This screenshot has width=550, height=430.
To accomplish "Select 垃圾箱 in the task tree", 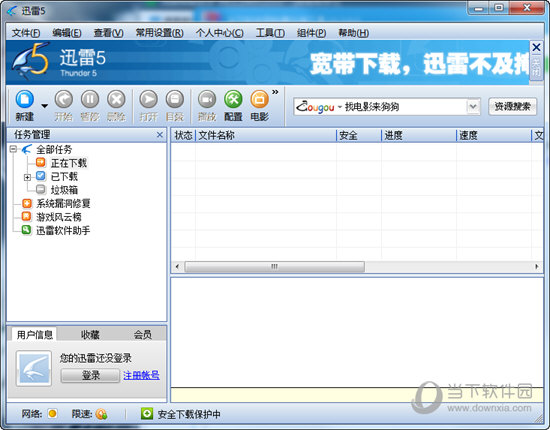I will tap(64, 190).
